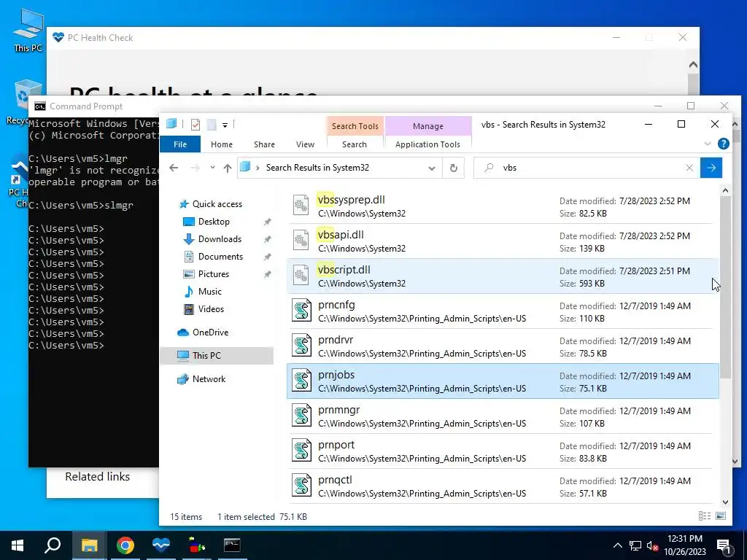The height and width of the screenshot is (560, 747).
Task: Open Downloads in navigation pane
Action: (x=220, y=239)
